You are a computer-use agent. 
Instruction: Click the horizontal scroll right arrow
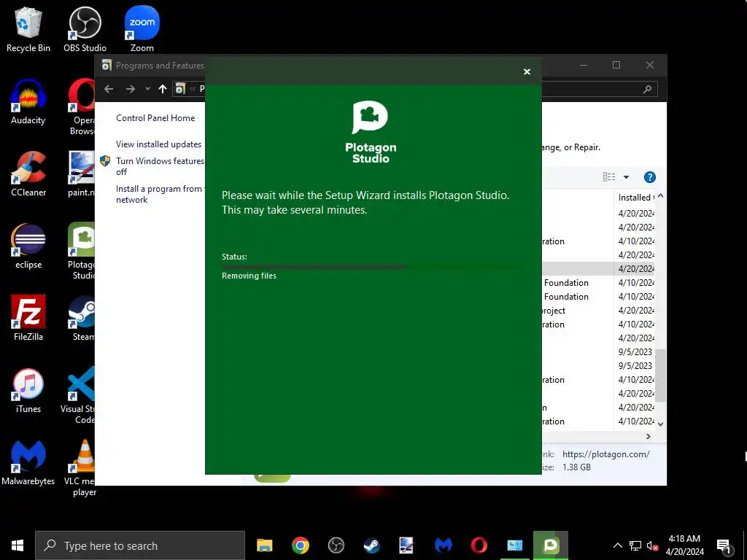click(648, 436)
